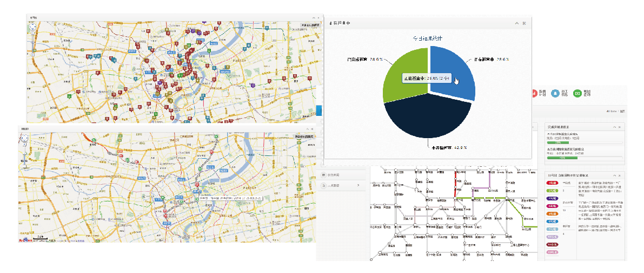Click the pan compass control on the top map
Screen dimensions: 644x273
click(x=32, y=26)
